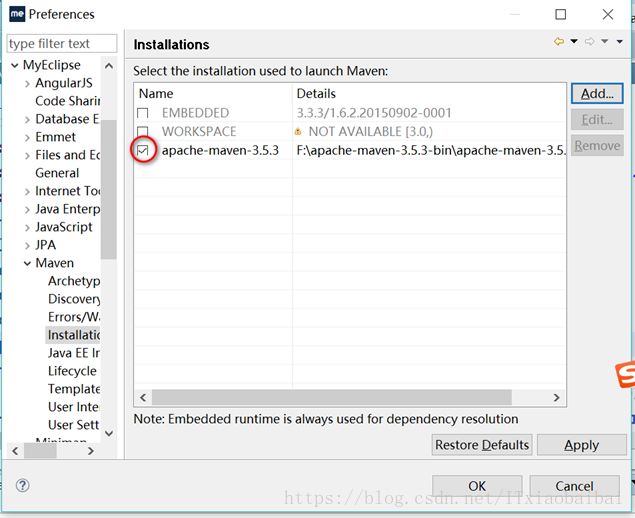The height and width of the screenshot is (518, 635).
Task: Open the preferences view menu arrow
Action: (620, 41)
